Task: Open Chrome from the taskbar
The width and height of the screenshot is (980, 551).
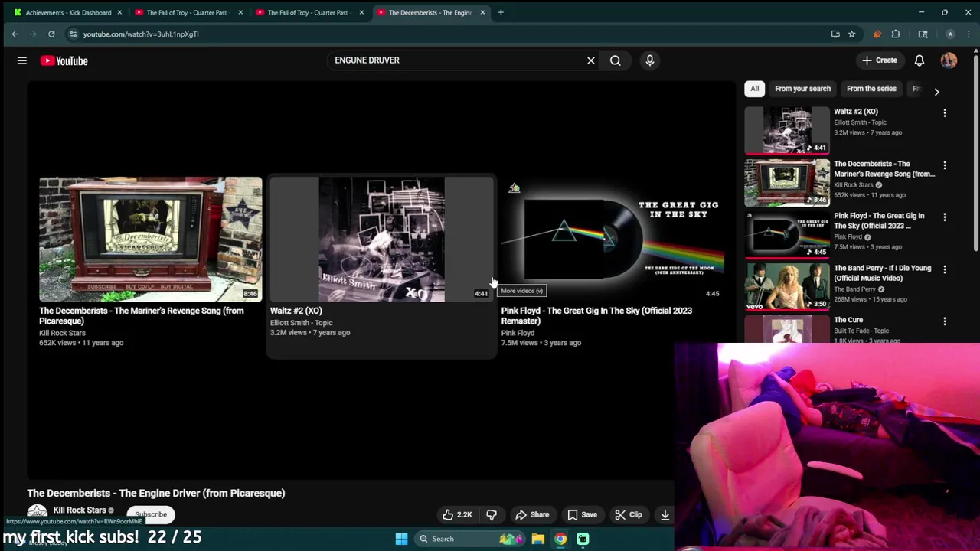Action: pos(560,539)
